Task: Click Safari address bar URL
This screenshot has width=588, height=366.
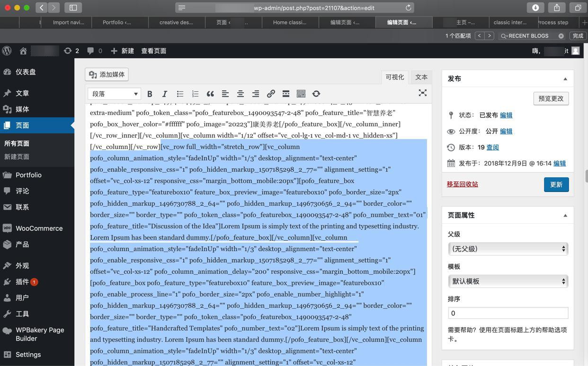Action: click(x=294, y=8)
